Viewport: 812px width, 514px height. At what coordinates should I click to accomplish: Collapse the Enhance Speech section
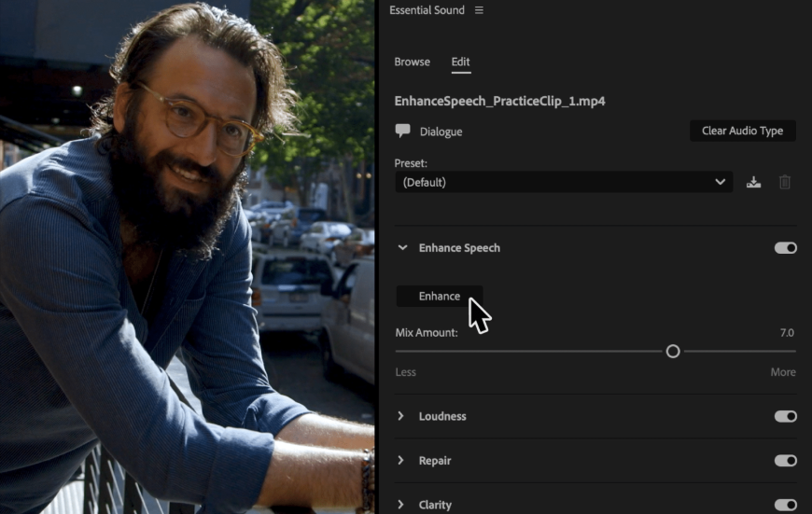[402, 248]
